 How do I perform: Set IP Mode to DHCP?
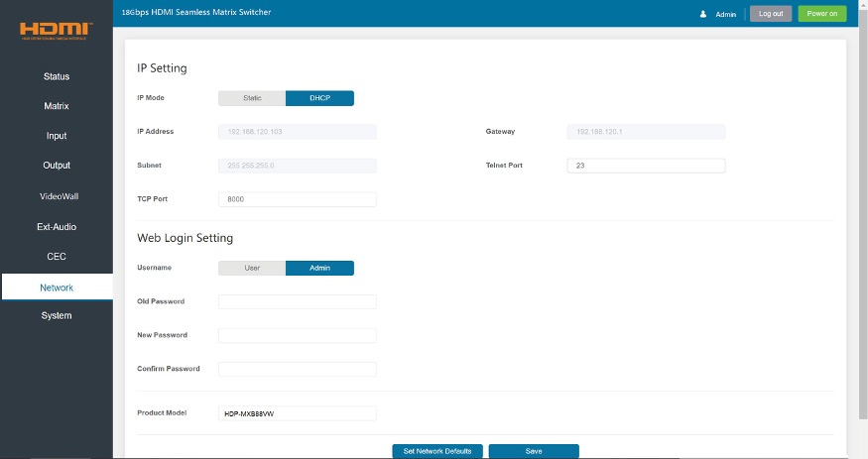(x=320, y=98)
